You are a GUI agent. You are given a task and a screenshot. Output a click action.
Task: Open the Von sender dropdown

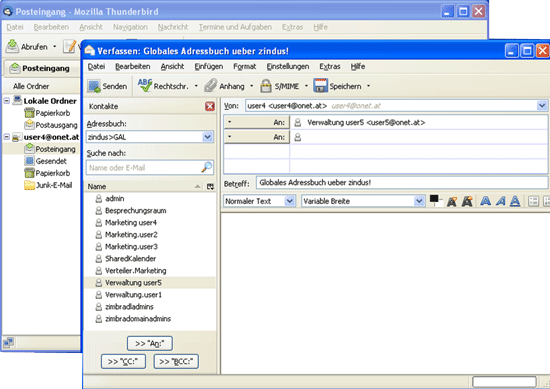(542, 106)
